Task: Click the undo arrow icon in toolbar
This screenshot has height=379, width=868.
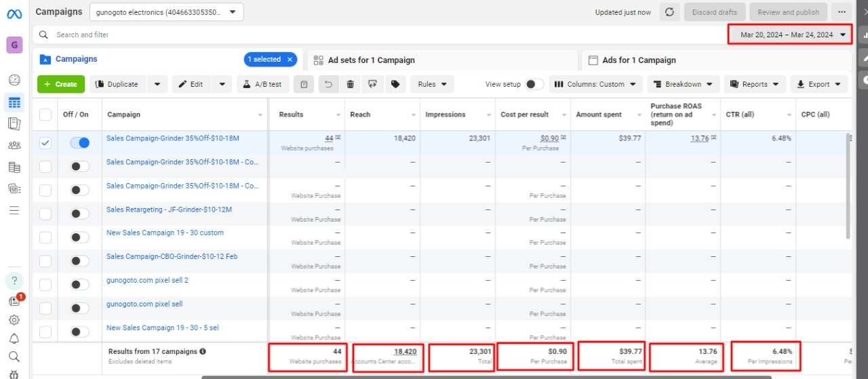Action: pyautogui.click(x=328, y=84)
